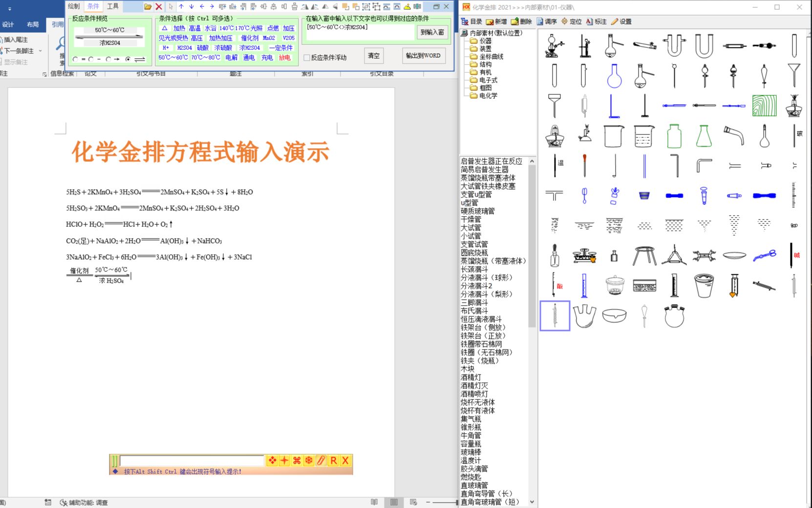This screenshot has width=812, height=508.
Task: Select the pointer cursor tool icon
Action: pyautogui.click(x=171, y=6)
